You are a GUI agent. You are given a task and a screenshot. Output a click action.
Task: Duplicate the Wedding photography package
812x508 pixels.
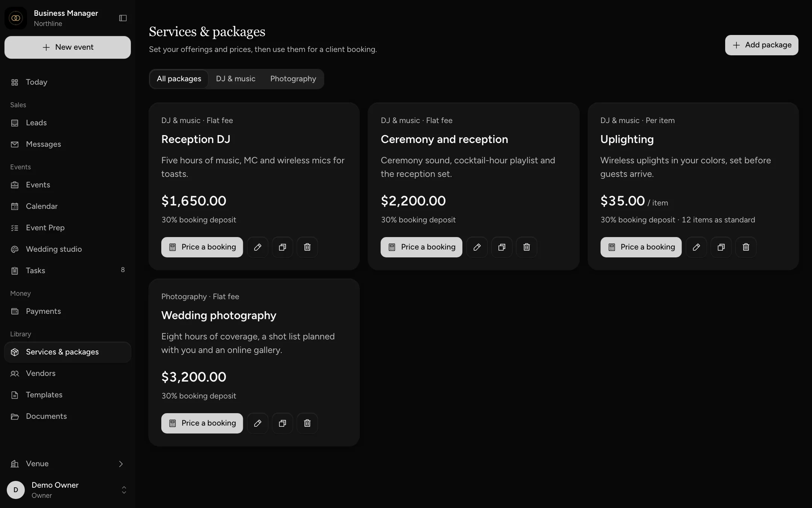282,423
